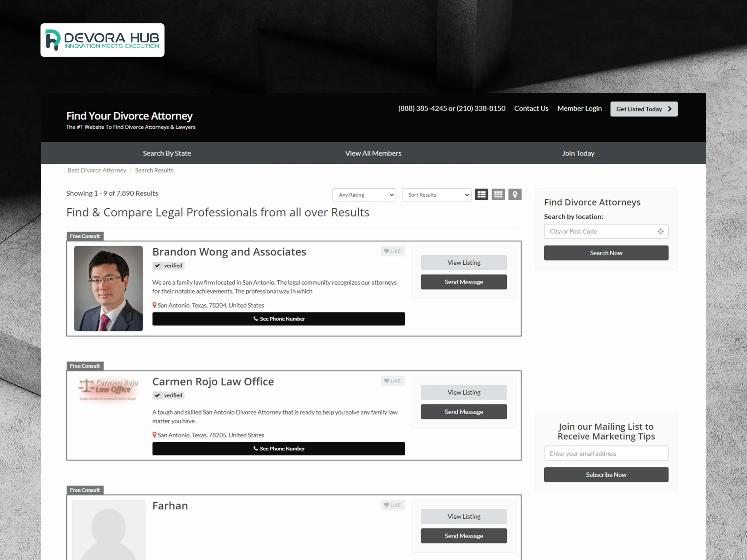See phone number for Brandon Wong
This screenshot has width=747, height=560.
pos(279,319)
